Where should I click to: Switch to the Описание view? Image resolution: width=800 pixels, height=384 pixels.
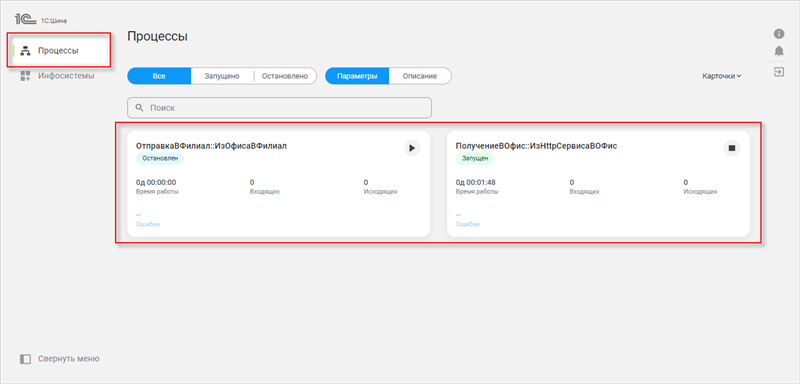[x=420, y=76]
